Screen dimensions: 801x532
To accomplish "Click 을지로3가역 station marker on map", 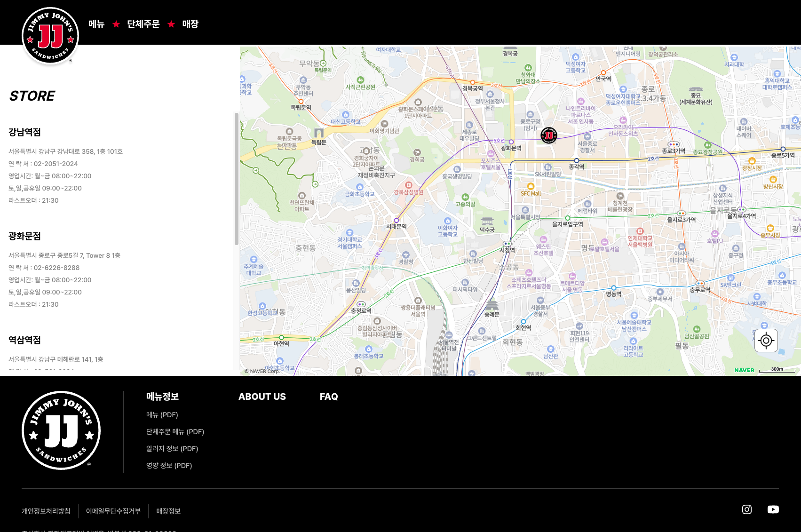I will (681, 214).
